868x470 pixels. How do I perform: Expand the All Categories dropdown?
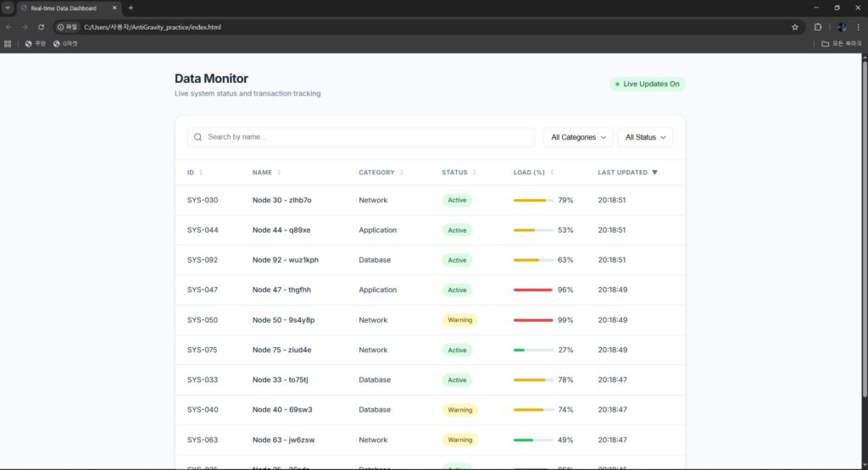coord(578,137)
